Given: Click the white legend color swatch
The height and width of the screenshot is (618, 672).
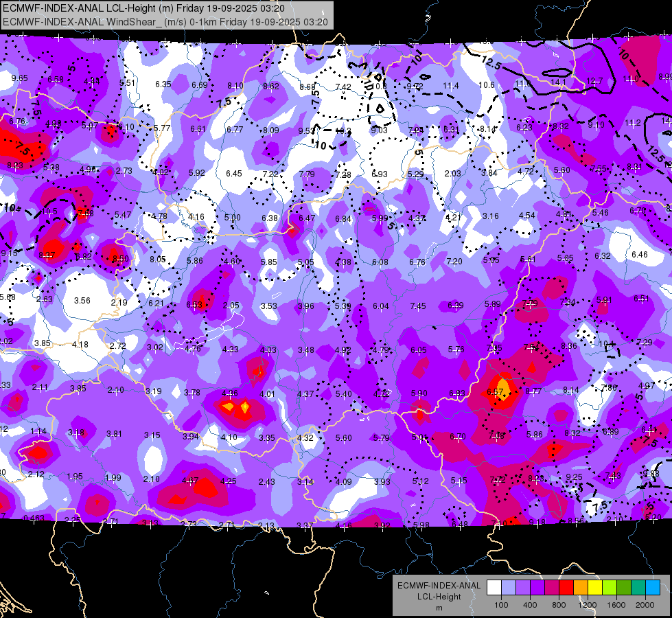Looking at the screenshot, I should [x=494, y=588].
